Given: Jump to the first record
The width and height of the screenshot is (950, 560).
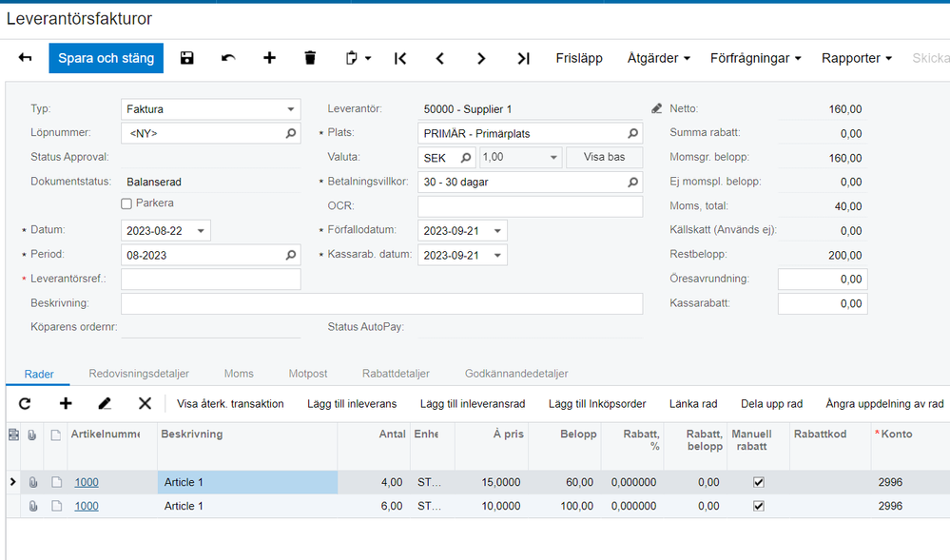Looking at the screenshot, I should click(400, 58).
